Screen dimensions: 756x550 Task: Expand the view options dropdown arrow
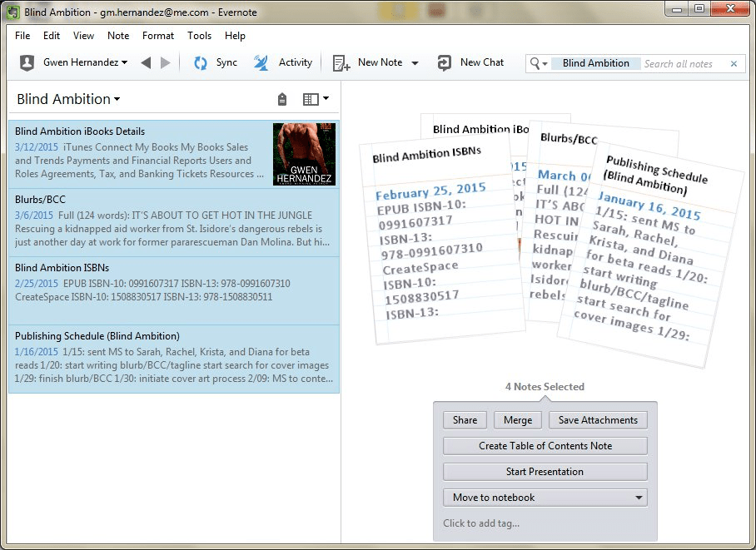[x=326, y=98]
